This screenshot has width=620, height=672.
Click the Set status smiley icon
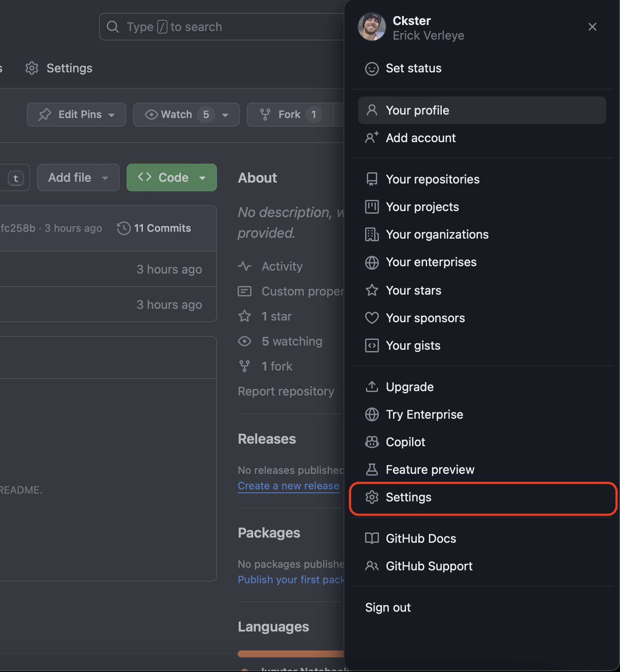pyautogui.click(x=372, y=68)
